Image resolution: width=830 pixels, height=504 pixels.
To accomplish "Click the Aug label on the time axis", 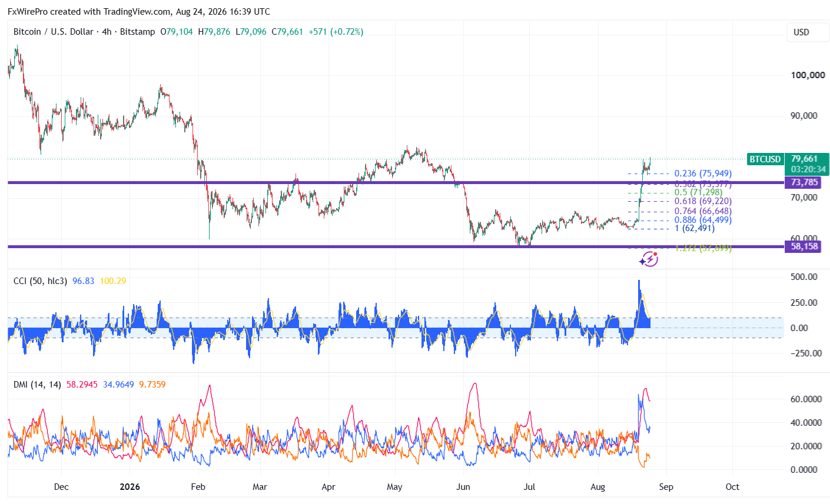I will 597,487.
